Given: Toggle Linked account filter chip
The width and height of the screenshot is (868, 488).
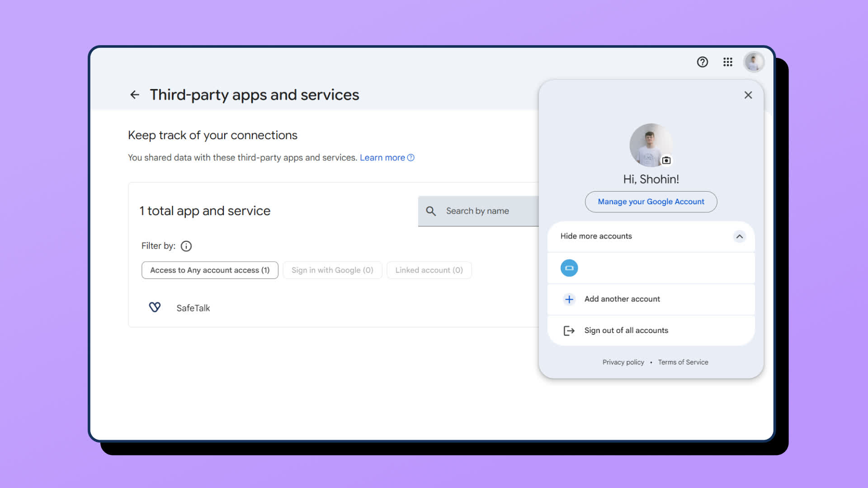Looking at the screenshot, I should (429, 270).
